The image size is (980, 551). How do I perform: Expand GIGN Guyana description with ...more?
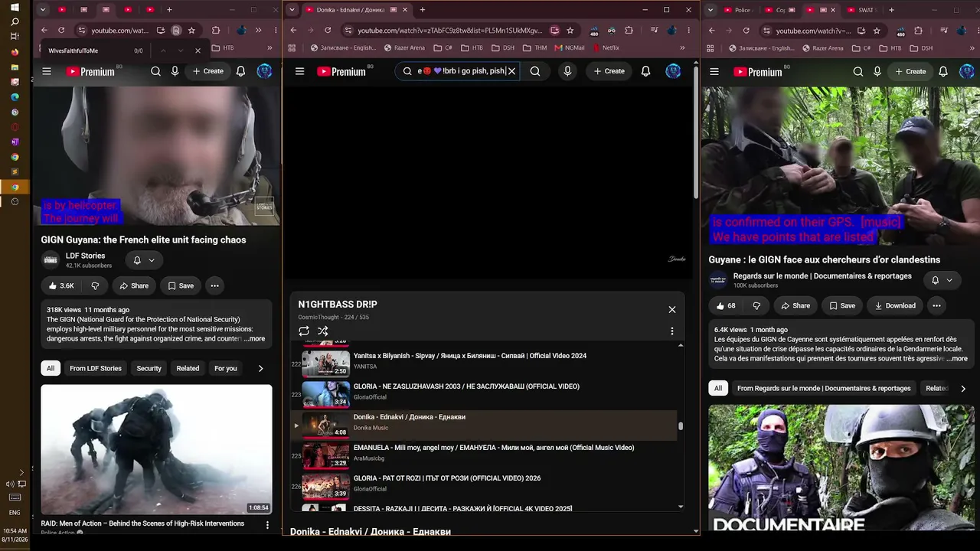(254, 339)
